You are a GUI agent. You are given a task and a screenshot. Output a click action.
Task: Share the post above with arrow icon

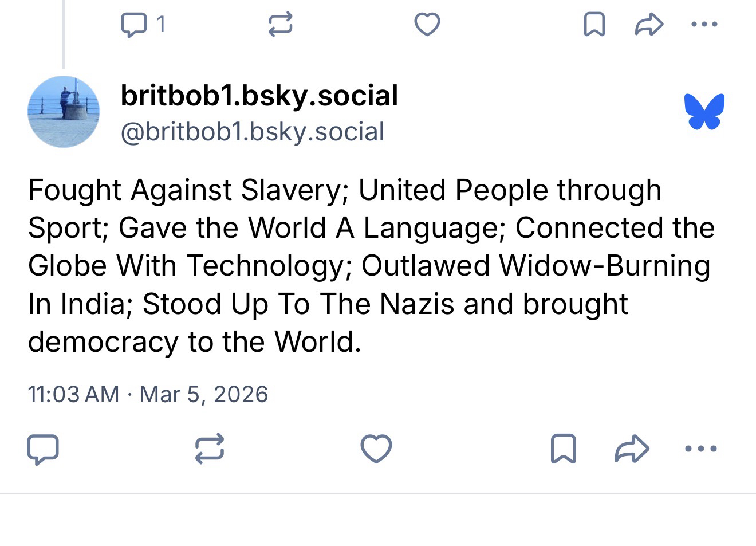coord(649,25)
